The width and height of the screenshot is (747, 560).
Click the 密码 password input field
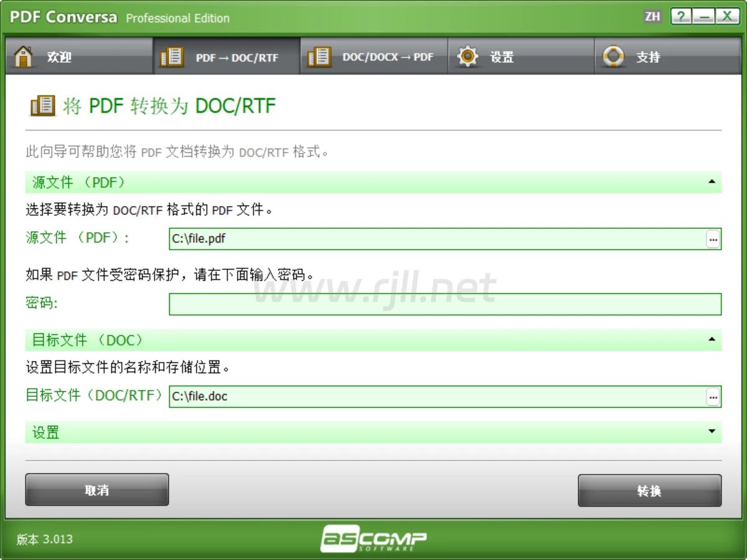click(444, 304)
